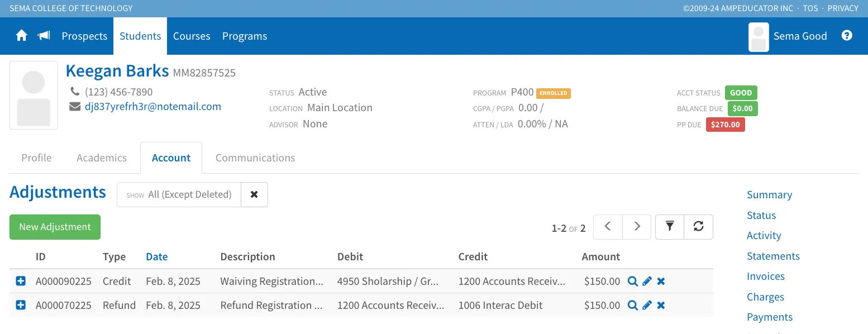The image size is (868, 334).
Task: Refresh the adjustments list
Action: 698,227
